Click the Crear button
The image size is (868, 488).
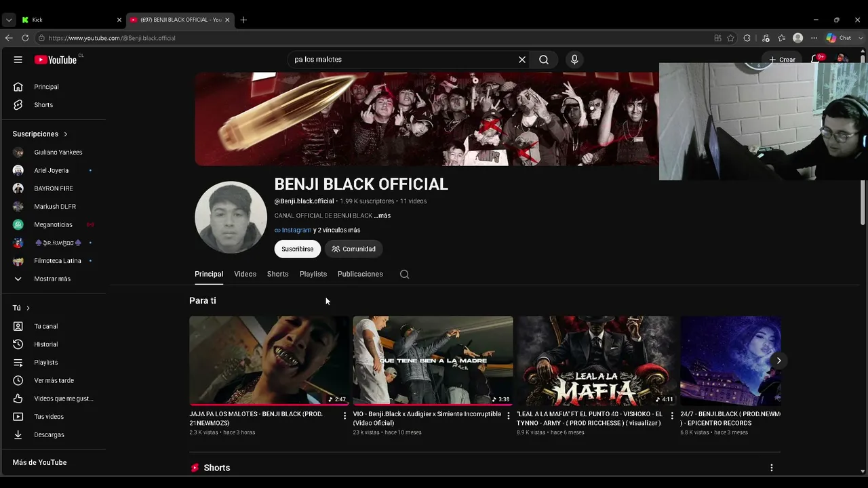(x=782, y=60)
